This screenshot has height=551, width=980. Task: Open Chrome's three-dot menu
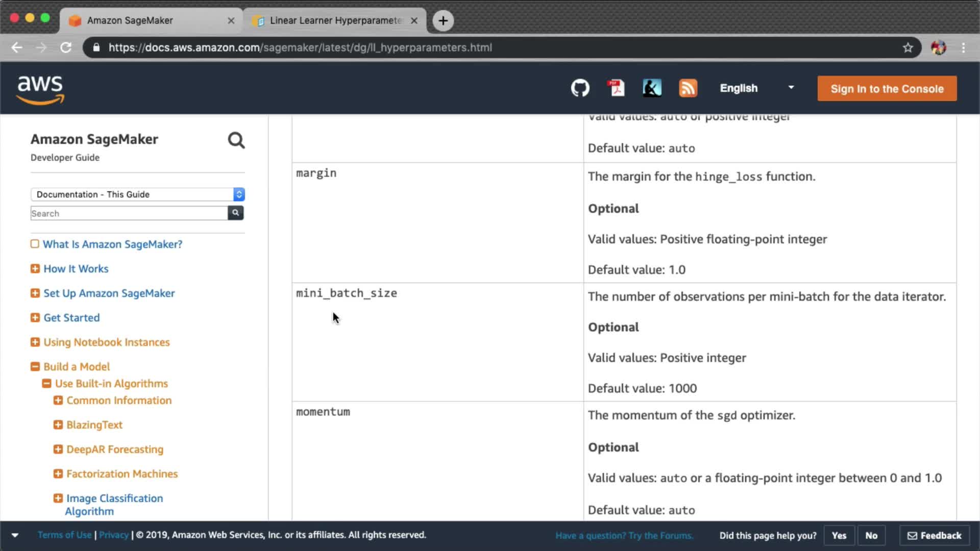point(963,47)
